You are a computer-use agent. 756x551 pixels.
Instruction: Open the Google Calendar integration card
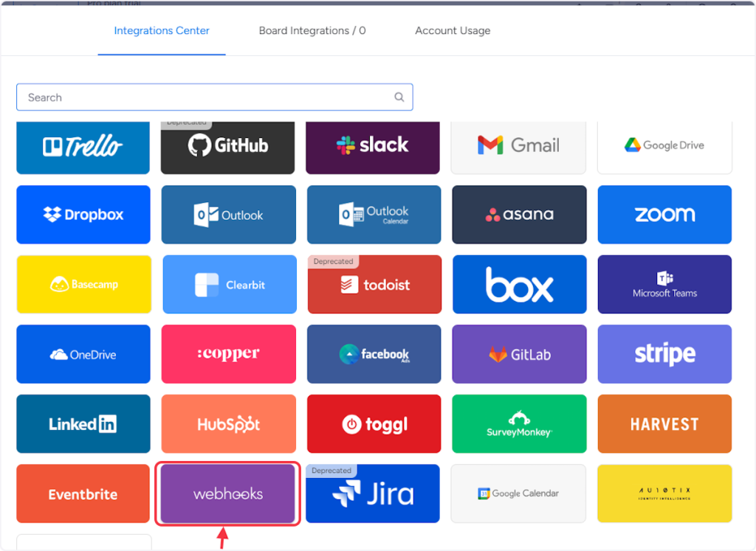518,493
